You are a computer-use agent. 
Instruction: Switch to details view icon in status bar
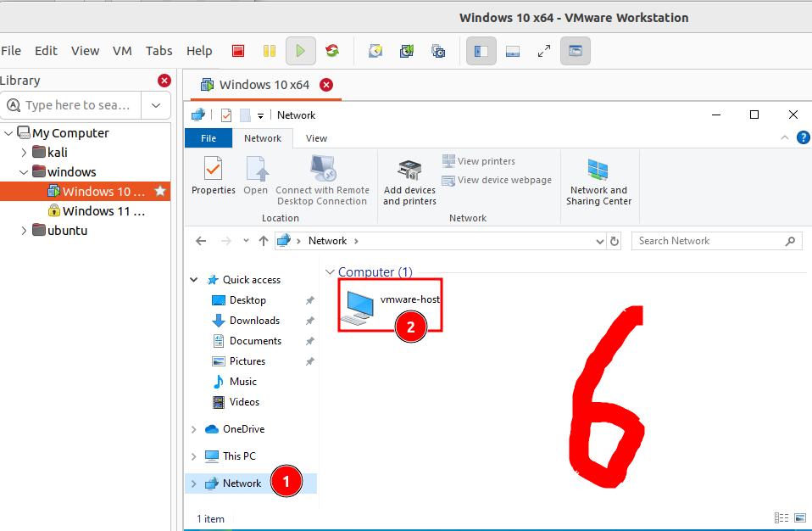pyautogui.click(x=781, y=518)
